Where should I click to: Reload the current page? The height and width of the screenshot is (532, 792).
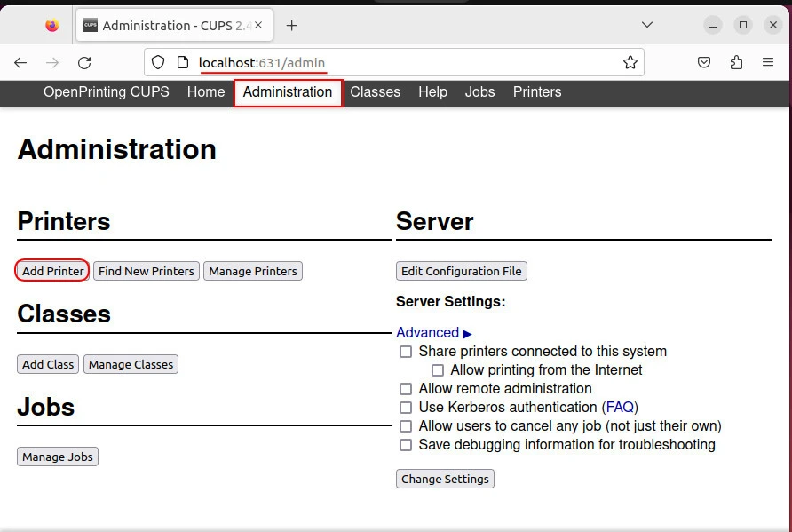click(x=84, y=63)
